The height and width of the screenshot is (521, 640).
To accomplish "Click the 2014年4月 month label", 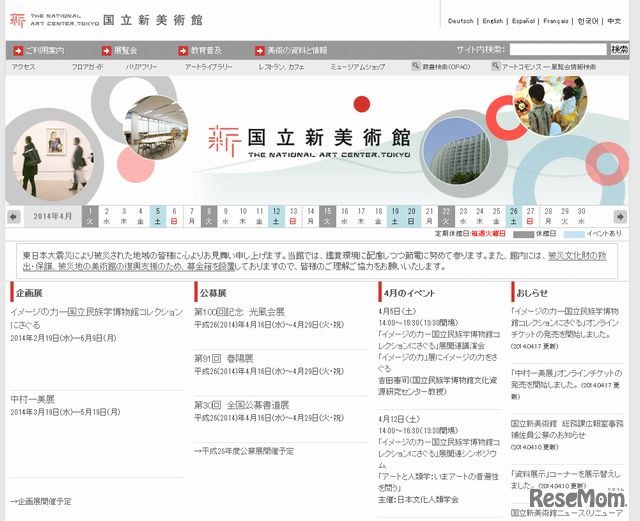I will pyautogui.click(x=52, y=216).
